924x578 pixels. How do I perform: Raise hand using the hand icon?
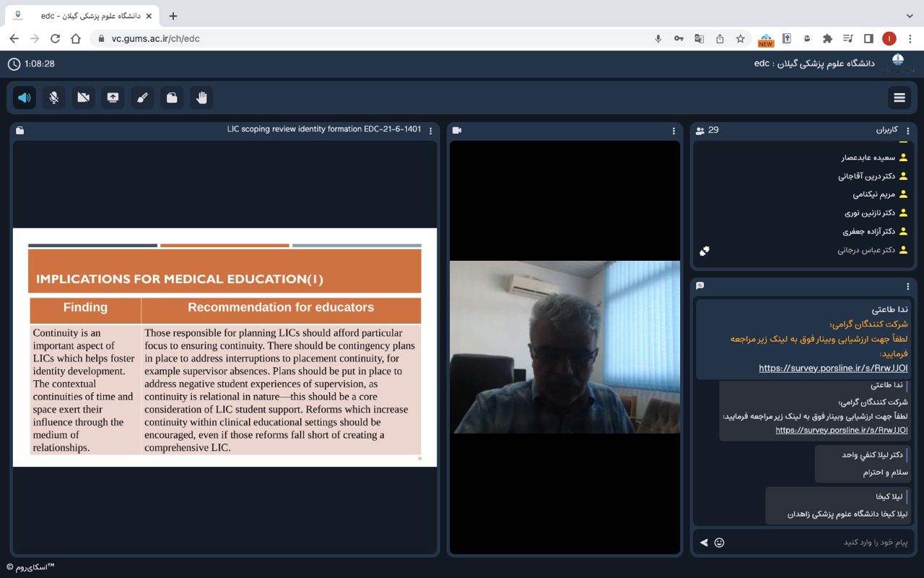pos(201,98)
